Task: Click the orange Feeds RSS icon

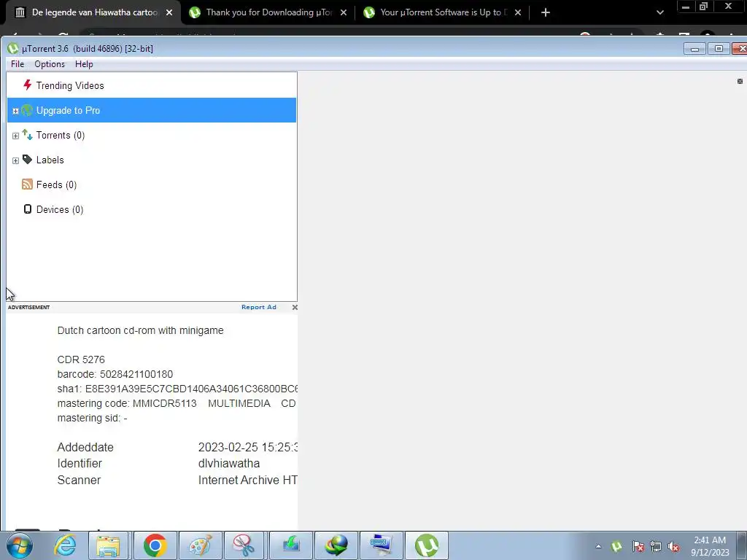Action: [27, 184]
